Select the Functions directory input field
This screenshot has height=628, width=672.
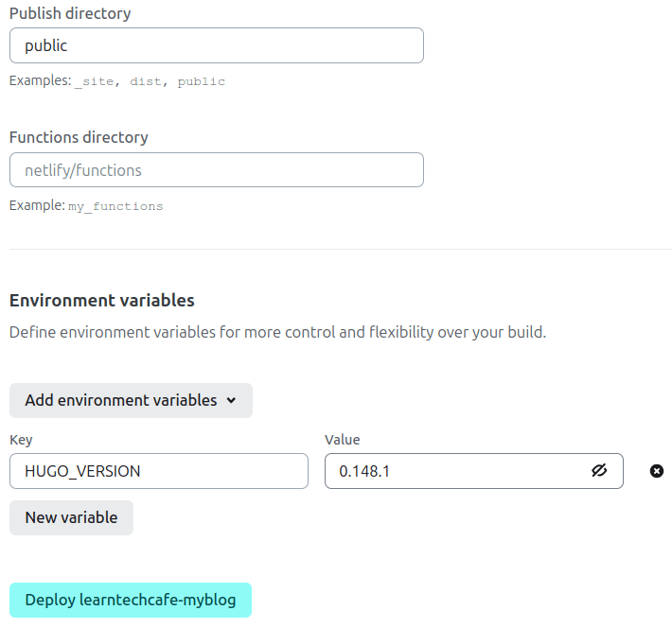tap(217, 170)
